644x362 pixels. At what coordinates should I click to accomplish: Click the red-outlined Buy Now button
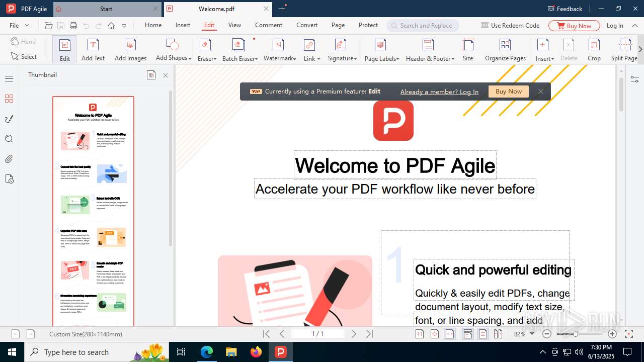pos(574,26)
